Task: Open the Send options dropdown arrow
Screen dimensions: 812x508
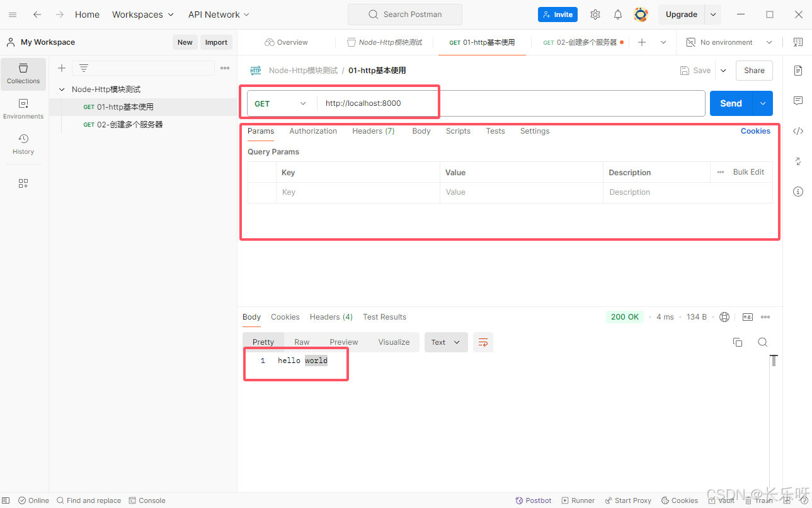Action: tap(763, 103)
